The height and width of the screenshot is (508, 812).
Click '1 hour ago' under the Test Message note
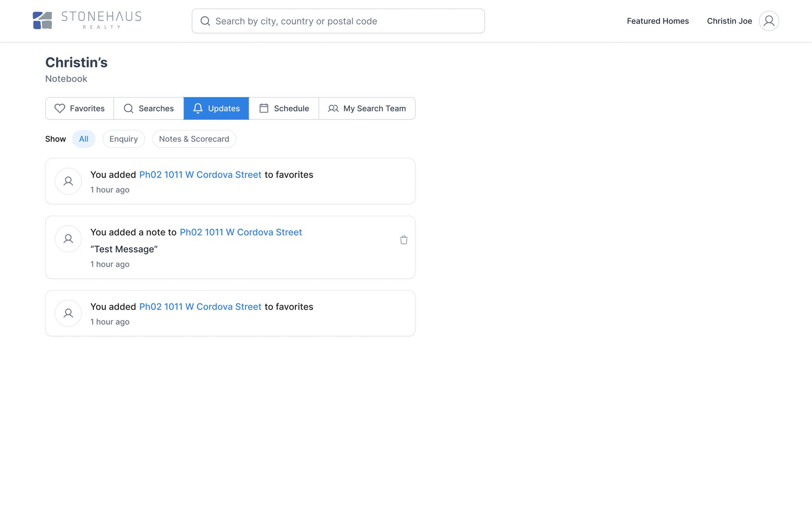click(110, 264)
